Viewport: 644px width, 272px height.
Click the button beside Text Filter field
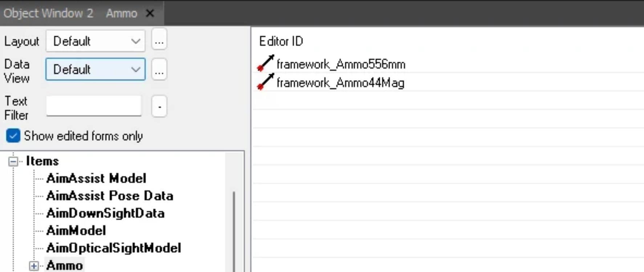159,107
